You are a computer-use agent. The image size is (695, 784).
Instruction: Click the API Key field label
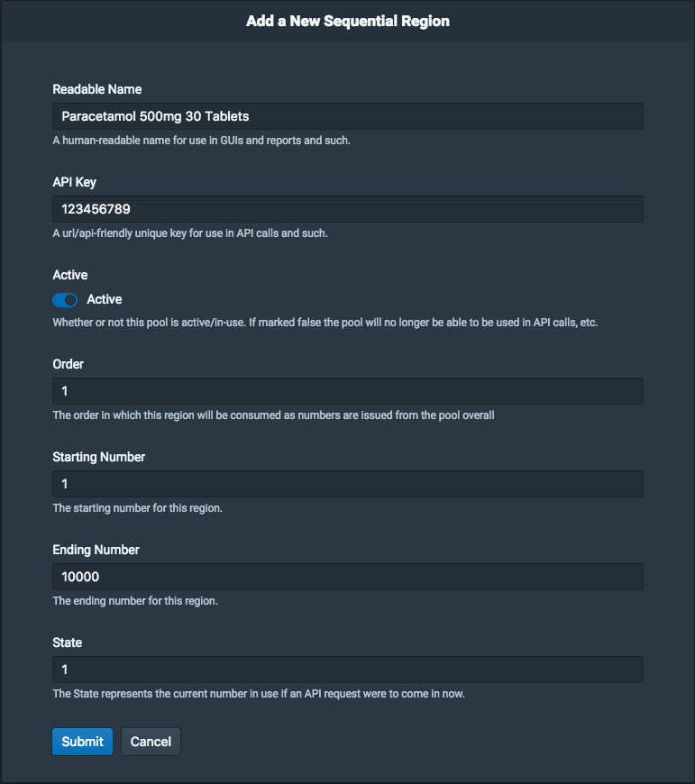[x=74, y=182]
